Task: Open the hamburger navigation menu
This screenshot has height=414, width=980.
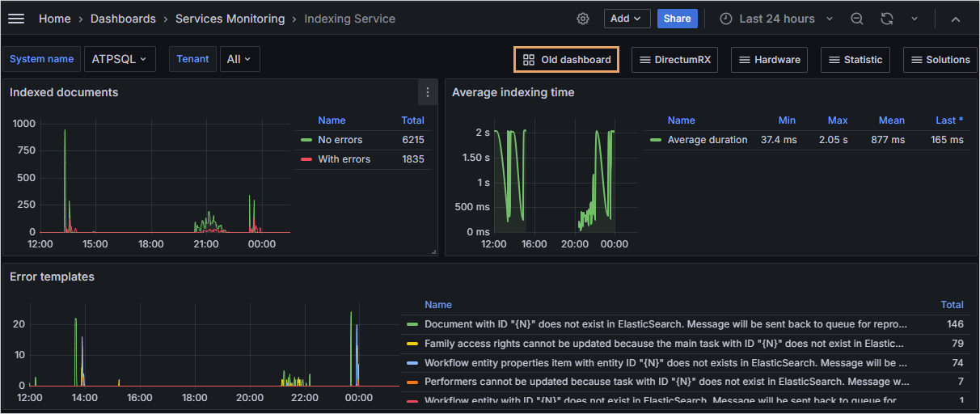Action: [16, 19]
